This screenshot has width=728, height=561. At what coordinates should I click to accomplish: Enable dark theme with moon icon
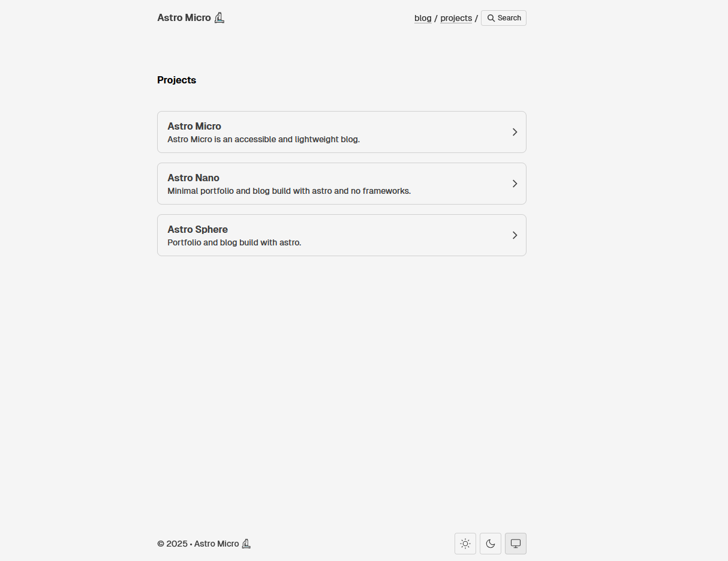pyautogui.click(x=491, y=544)
